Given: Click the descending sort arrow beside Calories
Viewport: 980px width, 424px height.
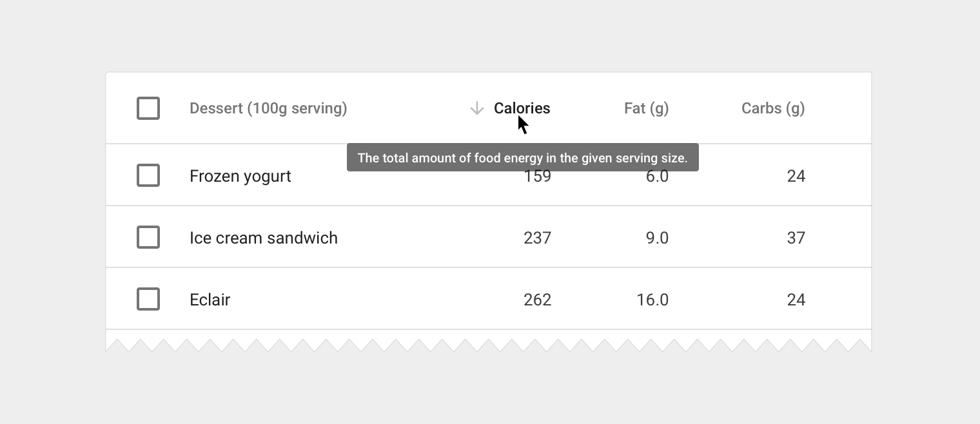Looking at the screenshot, I should pyautogui.click(x=476, y=108).
